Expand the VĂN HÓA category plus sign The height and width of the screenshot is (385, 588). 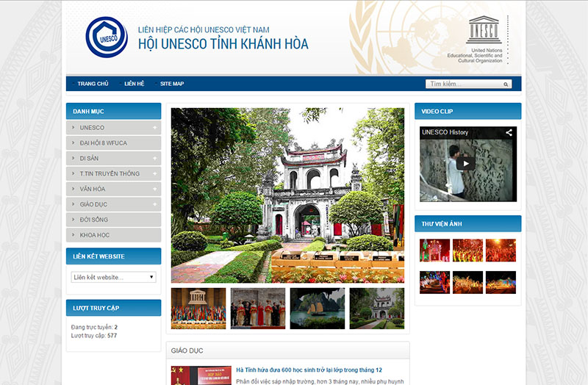click(x=154, y=190)
